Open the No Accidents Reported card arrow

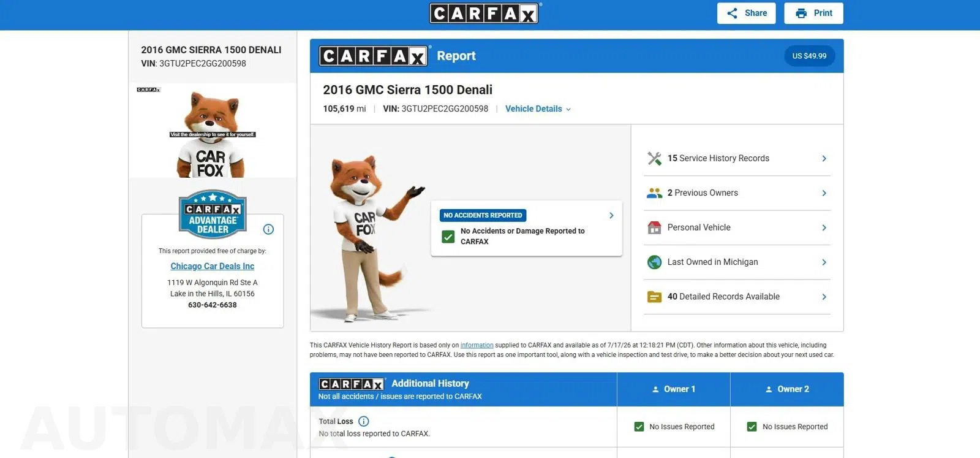coord(611,215)
